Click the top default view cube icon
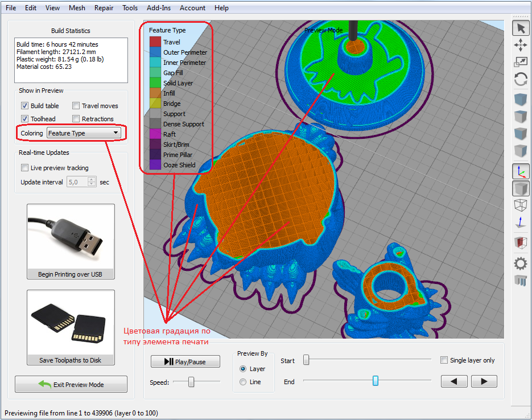Viewport: 532px width, 420px height. [x=521, y=98]
